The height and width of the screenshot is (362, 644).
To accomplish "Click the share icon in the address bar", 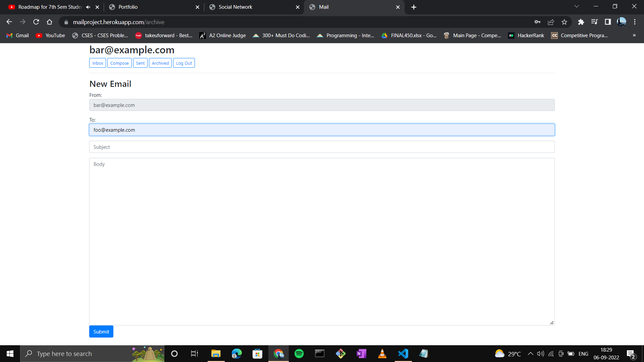I will click(551, 22).
